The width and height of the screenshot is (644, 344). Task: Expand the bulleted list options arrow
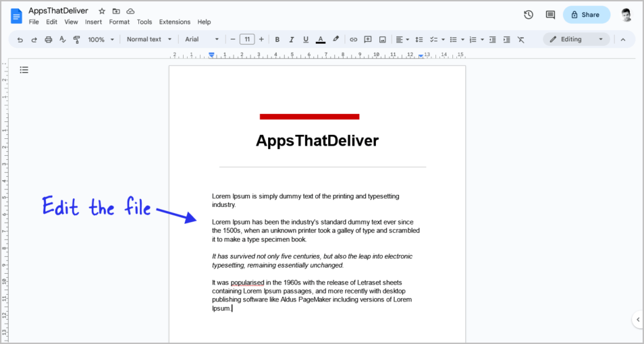[462, 40]
